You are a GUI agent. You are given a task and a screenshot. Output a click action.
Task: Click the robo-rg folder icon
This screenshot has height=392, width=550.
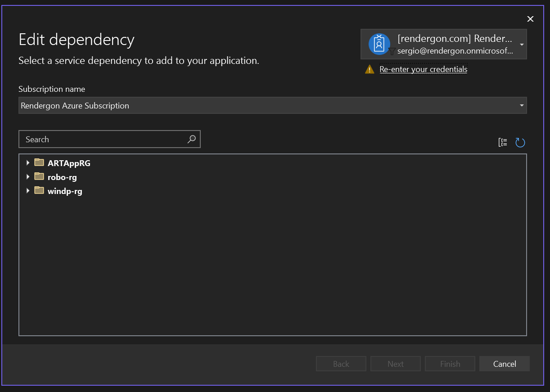39,176
